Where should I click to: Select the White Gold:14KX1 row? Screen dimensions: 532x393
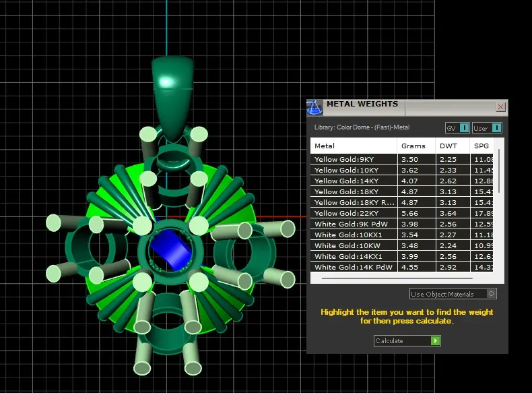402,256
